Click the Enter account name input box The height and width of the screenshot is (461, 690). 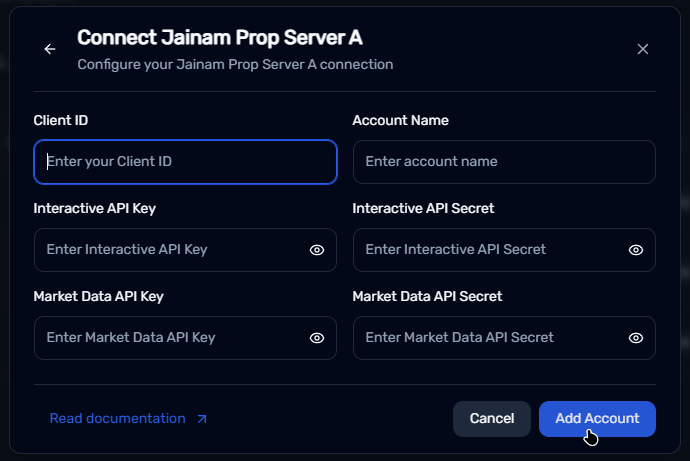click(504, 162)
